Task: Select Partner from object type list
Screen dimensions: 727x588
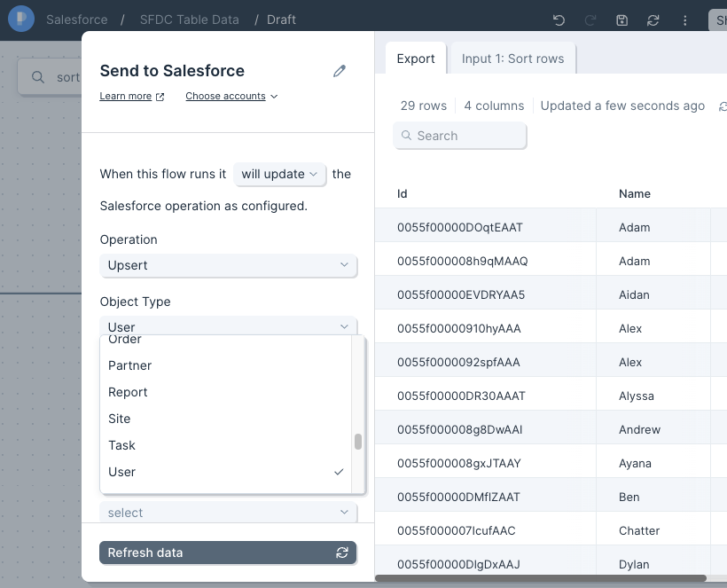Action: [225, 365]
